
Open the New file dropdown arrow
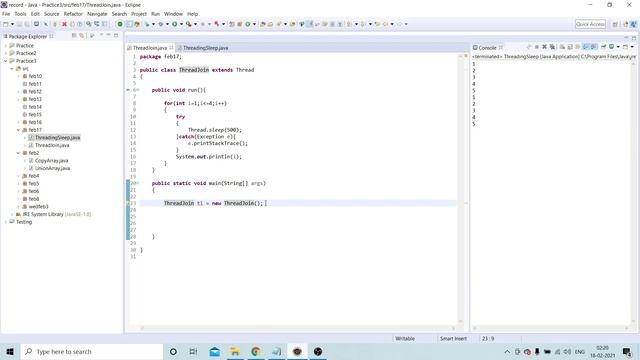12,24
